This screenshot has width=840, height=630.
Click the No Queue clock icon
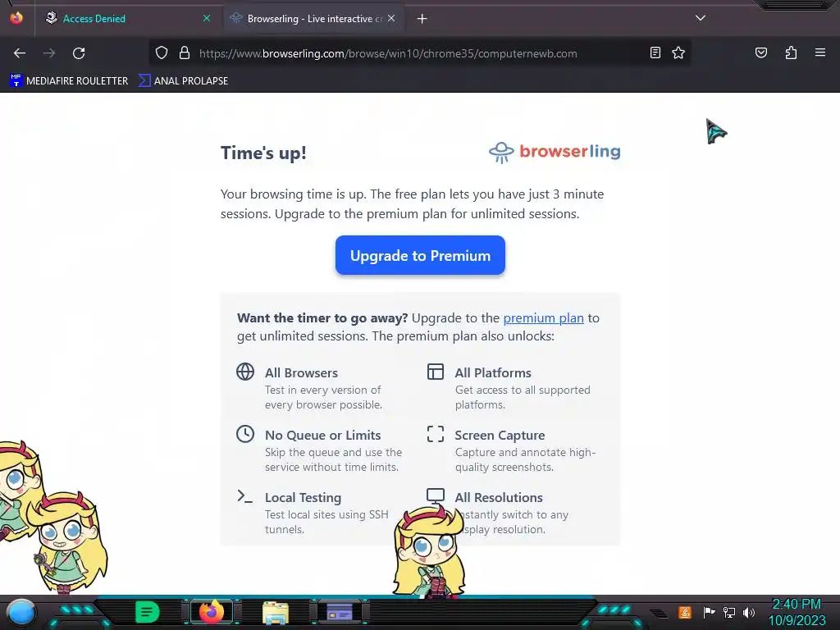coord(245,434)
